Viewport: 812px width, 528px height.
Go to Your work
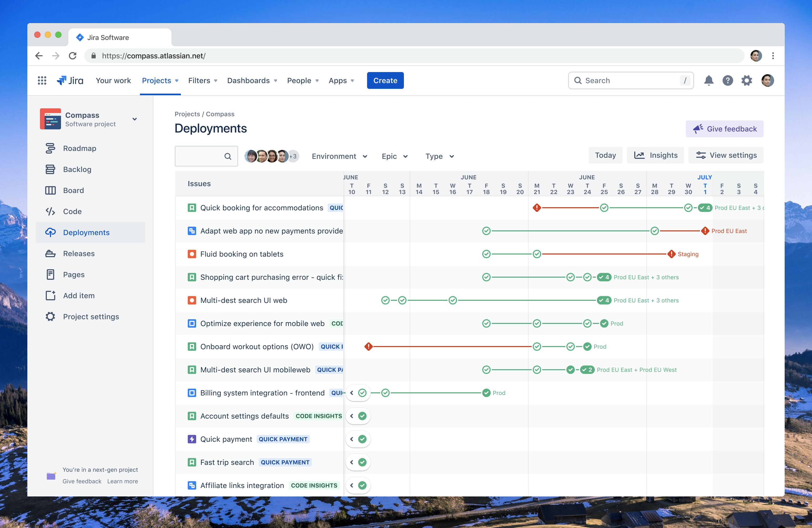click(113, 80)
